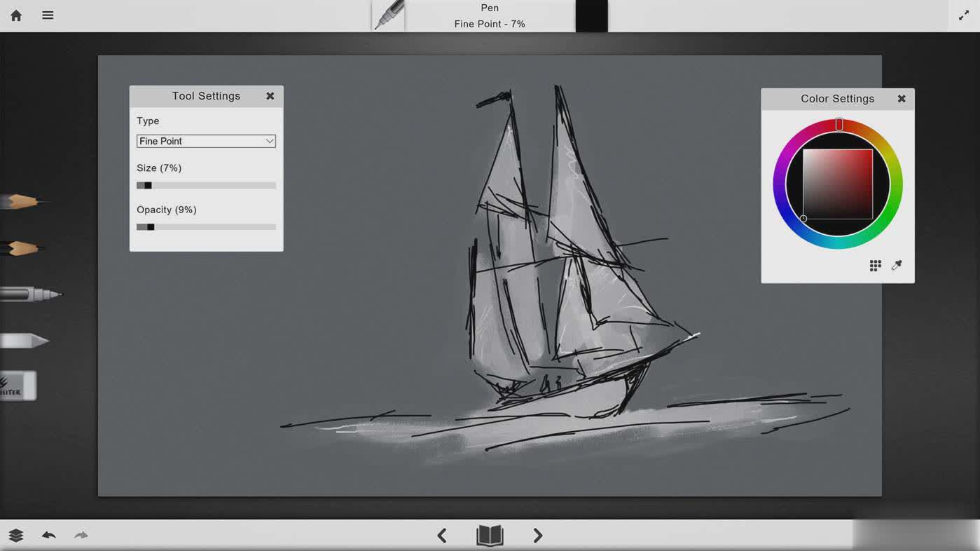
Task: Click the pen tool preview icon in top bar
Action: [389, 15]
